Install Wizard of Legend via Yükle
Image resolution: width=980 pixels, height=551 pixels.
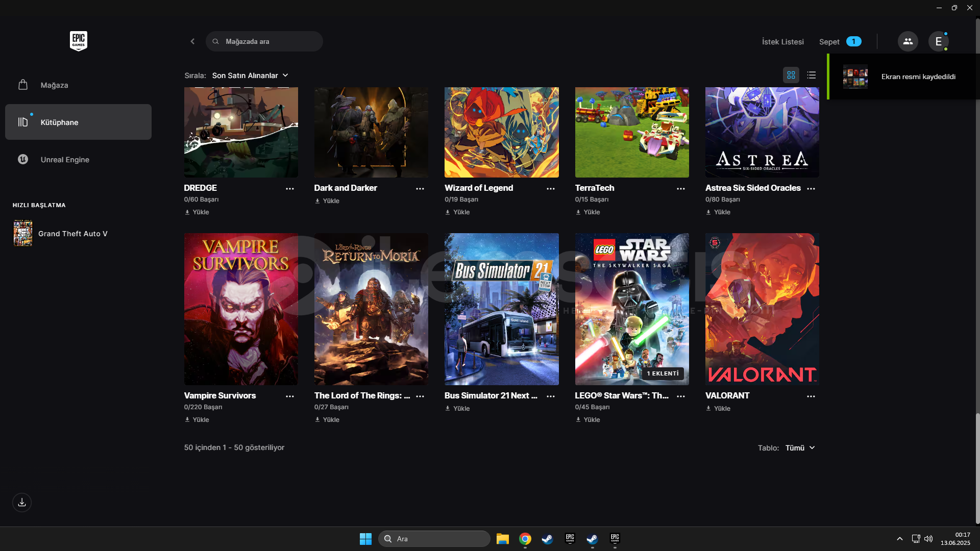457,212
